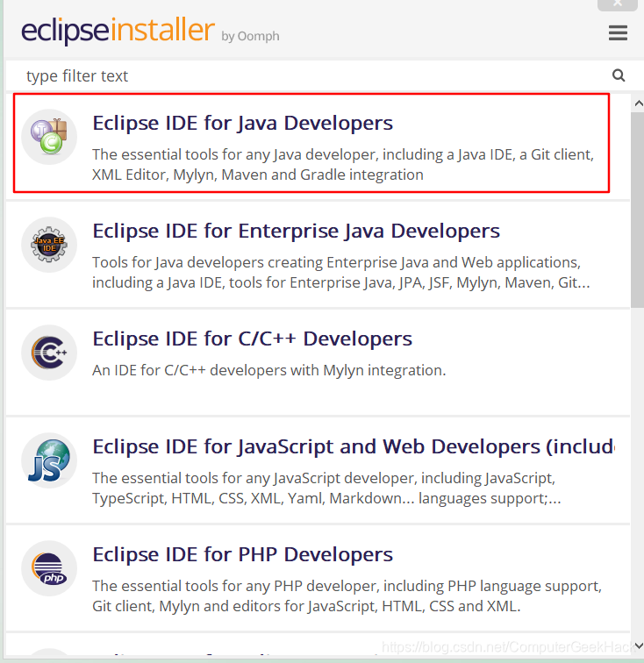Open Eclipse IDE for Enterprise Java Developers title

pyautogui.click(x=297, y=232)
